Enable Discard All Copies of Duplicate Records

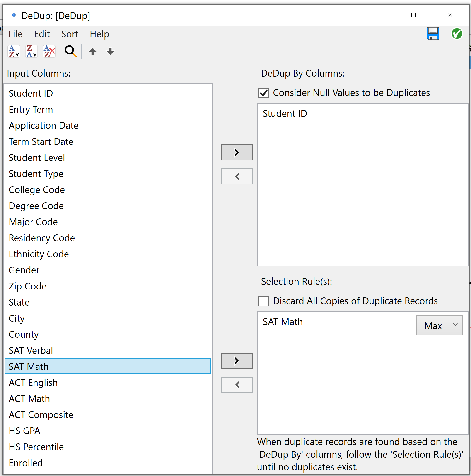pos(263,301)
